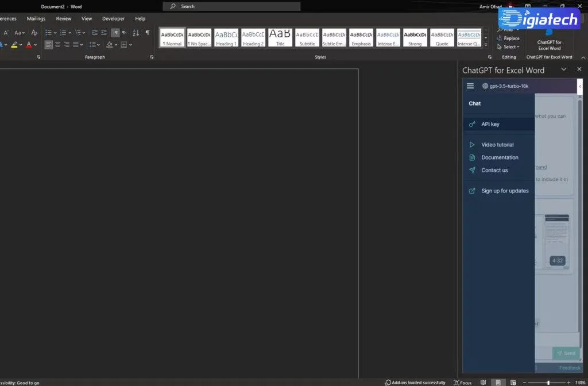Align text to the right

tap(67, 45)
